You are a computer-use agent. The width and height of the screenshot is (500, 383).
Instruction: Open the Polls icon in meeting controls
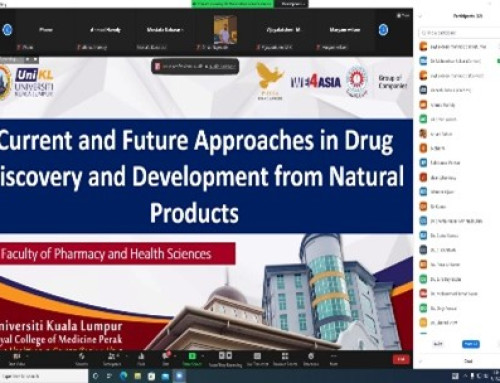tap(141, 357)
